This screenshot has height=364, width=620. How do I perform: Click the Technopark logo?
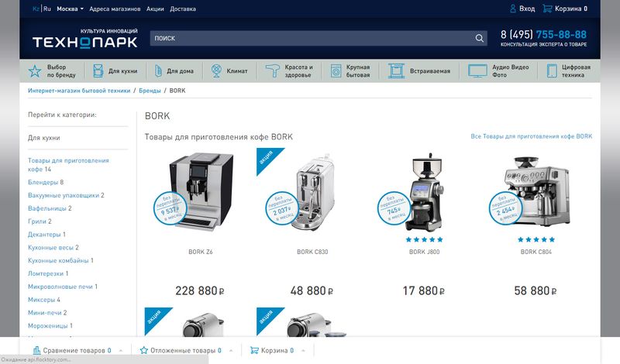click(85, 39)
